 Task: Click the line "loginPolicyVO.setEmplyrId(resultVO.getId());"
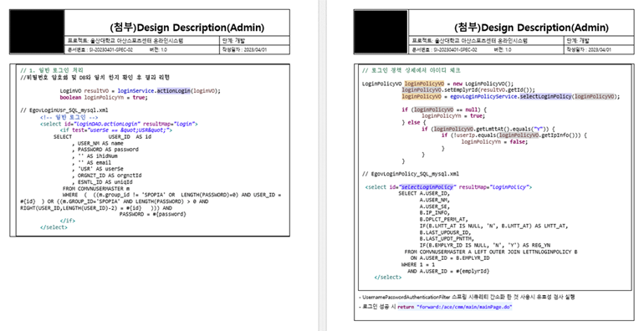click(468, 90)
